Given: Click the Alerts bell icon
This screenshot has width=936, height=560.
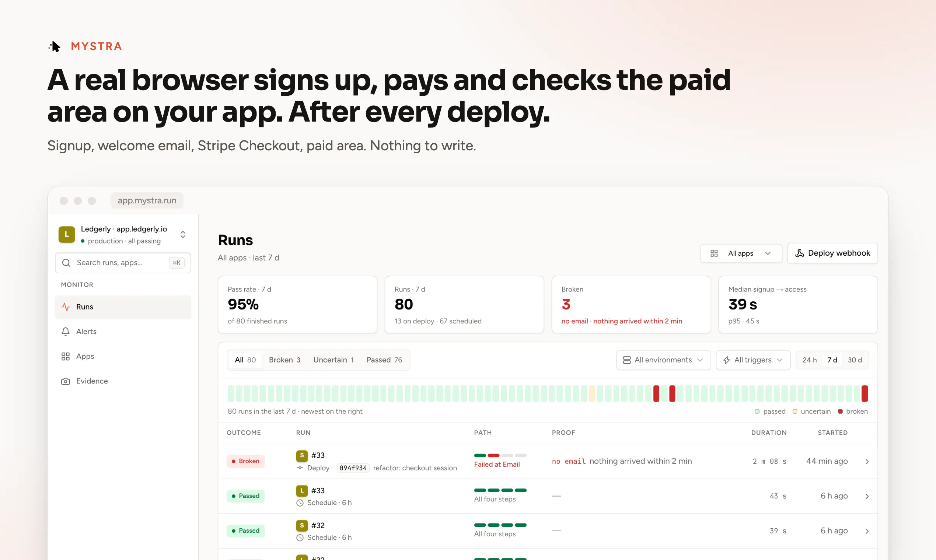Looking at the screenshot, I should click(x=66, y=331).
